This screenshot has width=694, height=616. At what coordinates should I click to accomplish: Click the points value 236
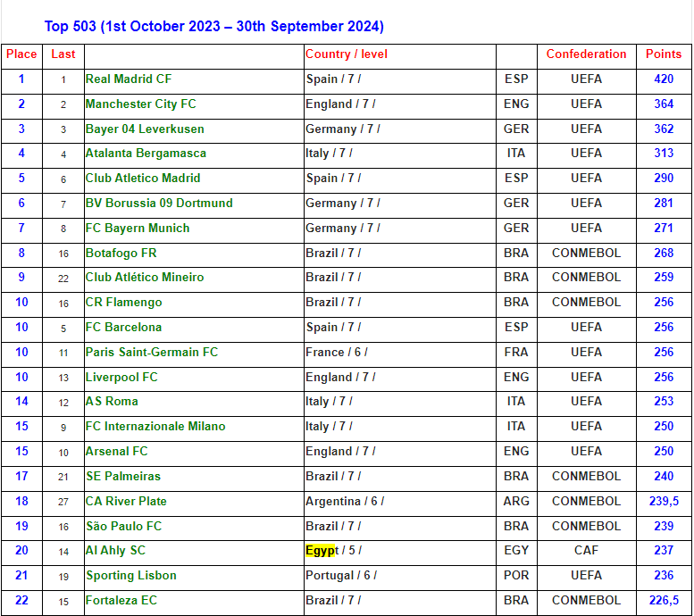664,576
